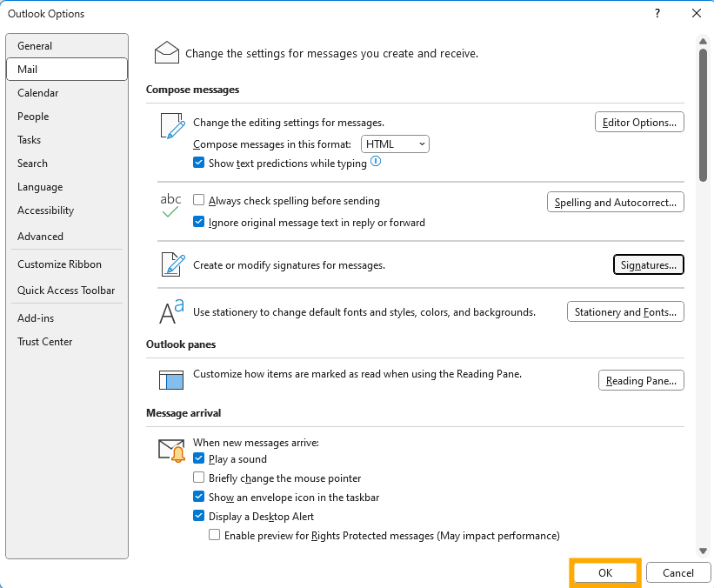The image size is (714, 588).
Task: Confirm changes with the OK button
Action: 605,572
